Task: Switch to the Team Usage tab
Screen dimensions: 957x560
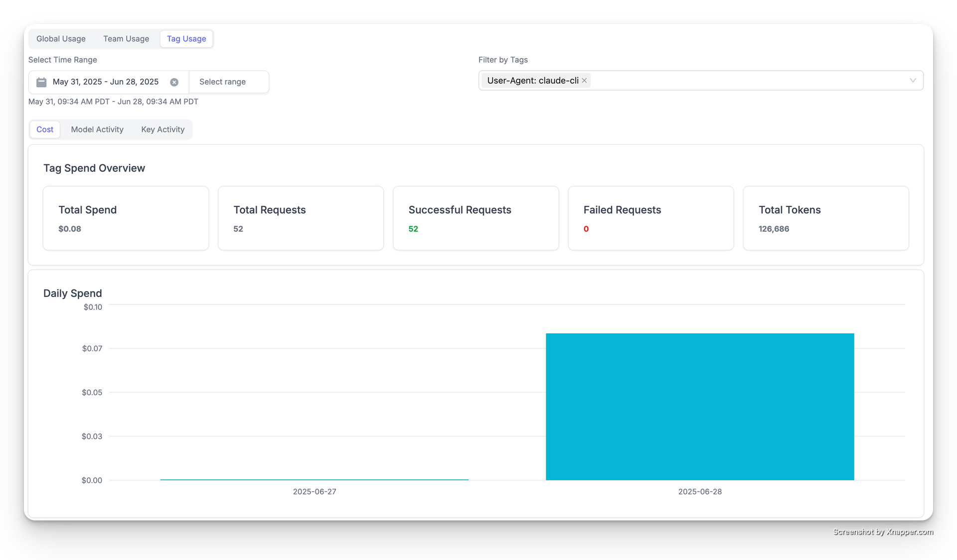Action: pyautogui.click(x=126, y=38)
